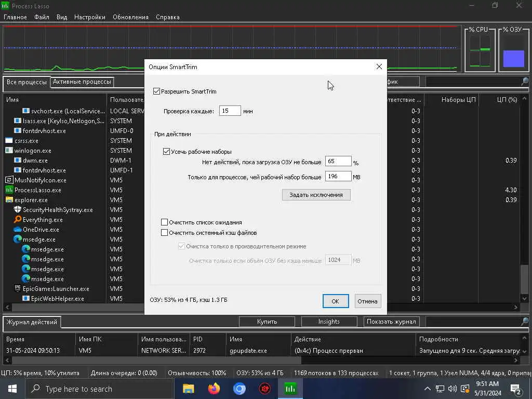Click the explorer.exe folder icon

[9, 199]
